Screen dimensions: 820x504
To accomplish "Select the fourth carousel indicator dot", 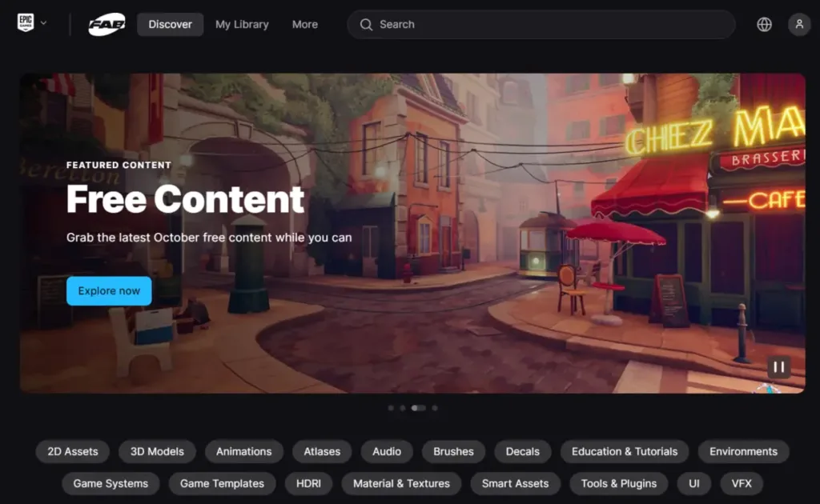I will coord(434,408).
